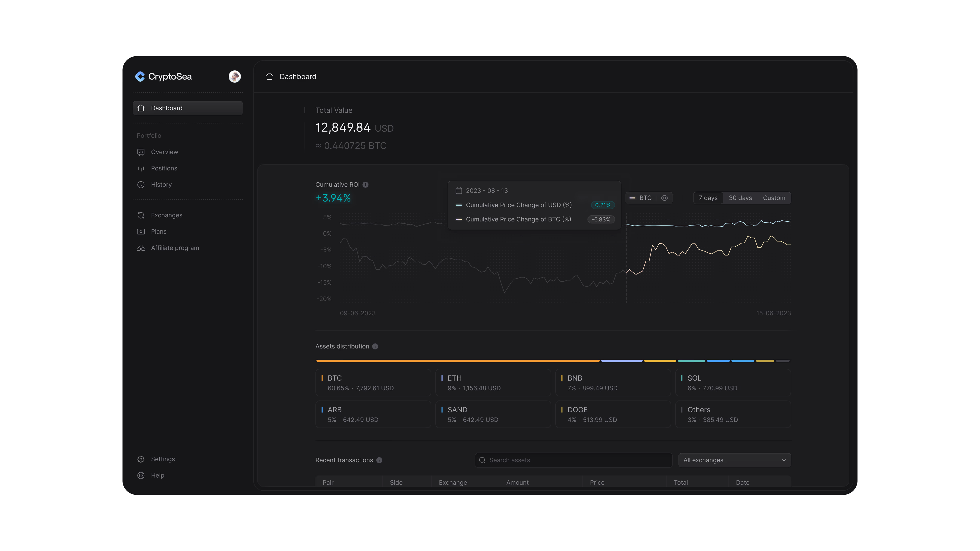Screen dimensions: 980x551
Task: Click the Settings gear icon
Action: pos(141,459)
